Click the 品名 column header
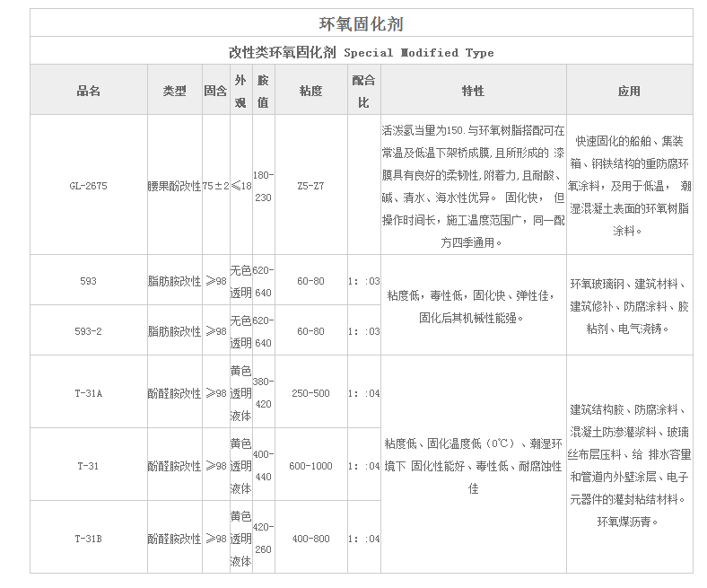Screen dimensions: 707x588 pyautogui.click(x=88, y=91)
